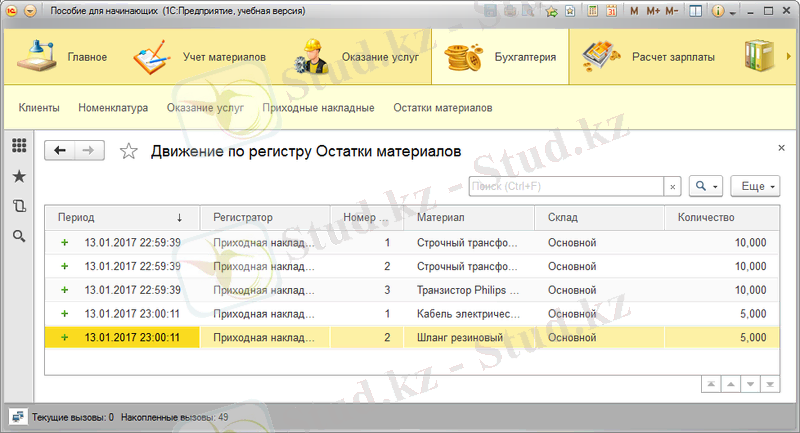This screenshot has width=800, height=433.
Task: Move up one record arrow button
Action: (731, 384)
